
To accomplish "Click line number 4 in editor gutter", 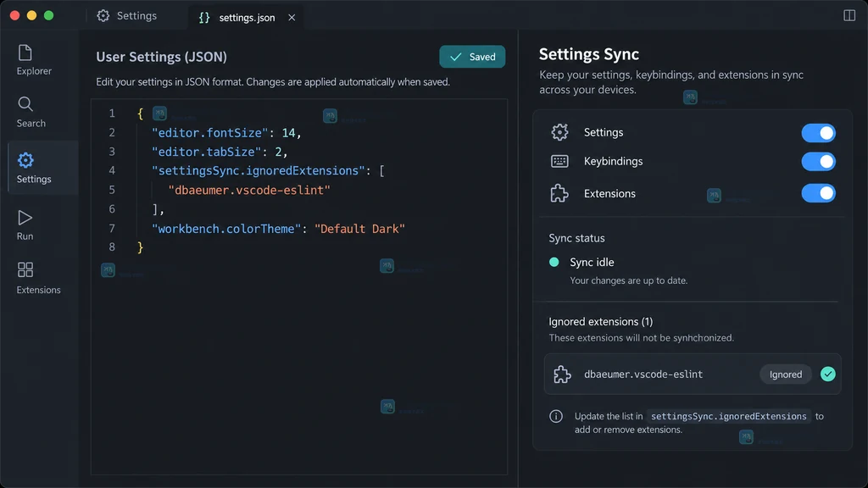I will 112,170.
